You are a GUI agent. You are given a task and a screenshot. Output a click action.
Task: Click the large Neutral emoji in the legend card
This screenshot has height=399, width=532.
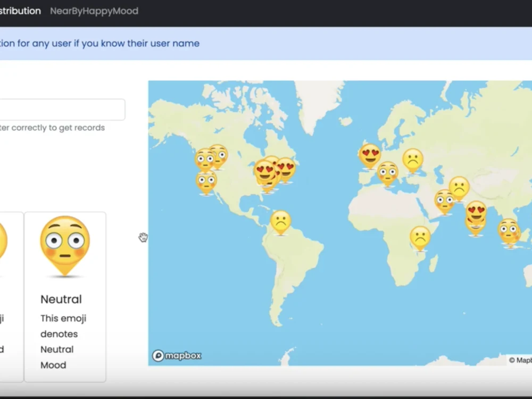pos(65,246)
